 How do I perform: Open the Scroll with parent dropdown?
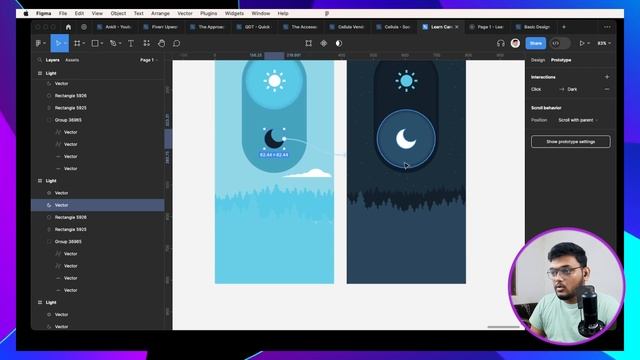tap(578, 120)
